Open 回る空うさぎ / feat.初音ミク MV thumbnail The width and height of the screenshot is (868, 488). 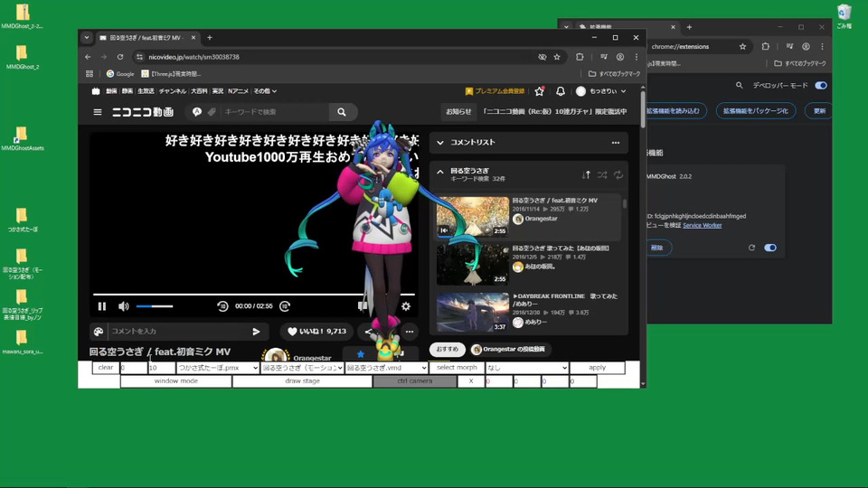[472, 216]
